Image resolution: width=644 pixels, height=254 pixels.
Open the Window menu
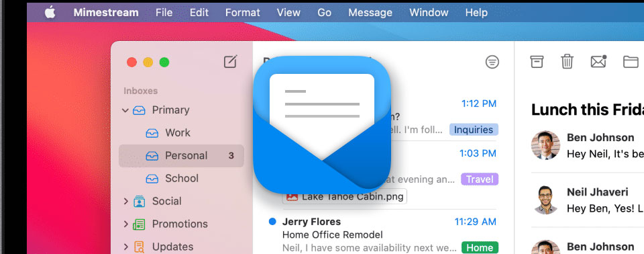429,13
